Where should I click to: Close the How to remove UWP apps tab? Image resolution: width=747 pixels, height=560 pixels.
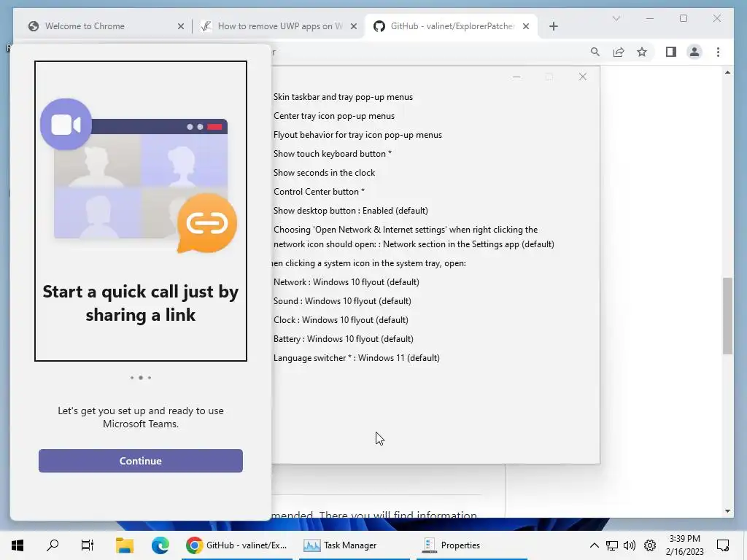point(354,27)
